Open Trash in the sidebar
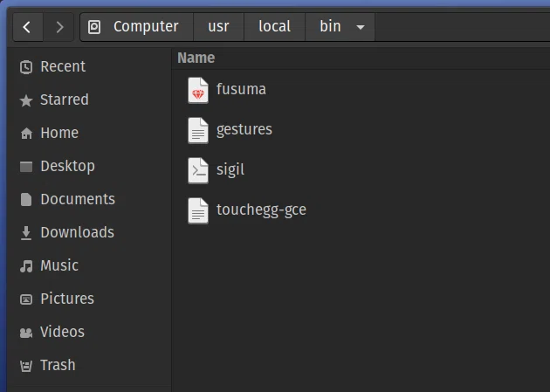 pyautogui.click(x=89, y=366)
